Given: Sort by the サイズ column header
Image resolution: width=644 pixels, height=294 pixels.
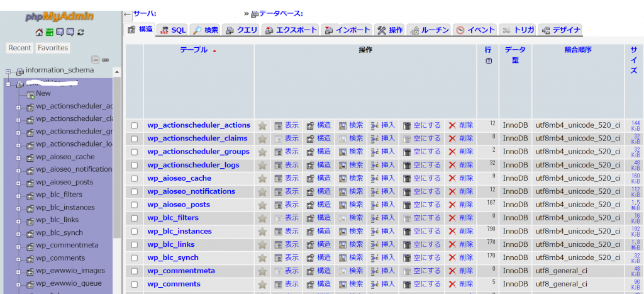Looking at the screenshot, I should pos(634,60).
